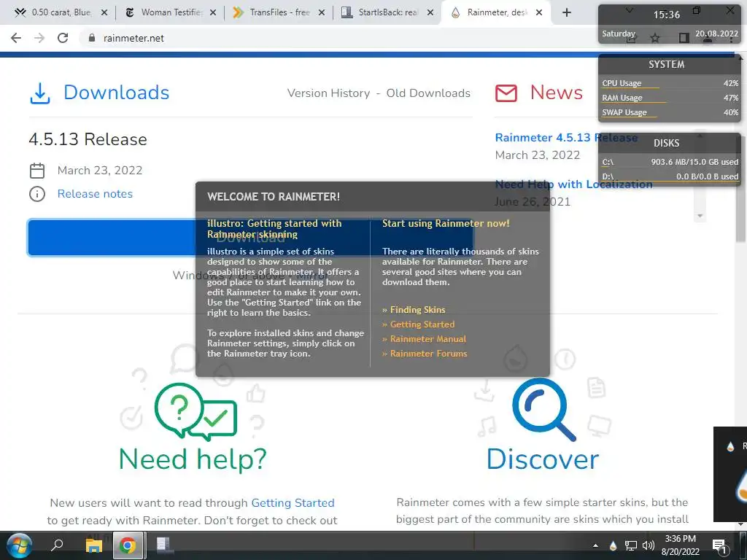Open site info via the padlock icon
The width and height of the screenshot is (747, 560).
pos(92,38)
